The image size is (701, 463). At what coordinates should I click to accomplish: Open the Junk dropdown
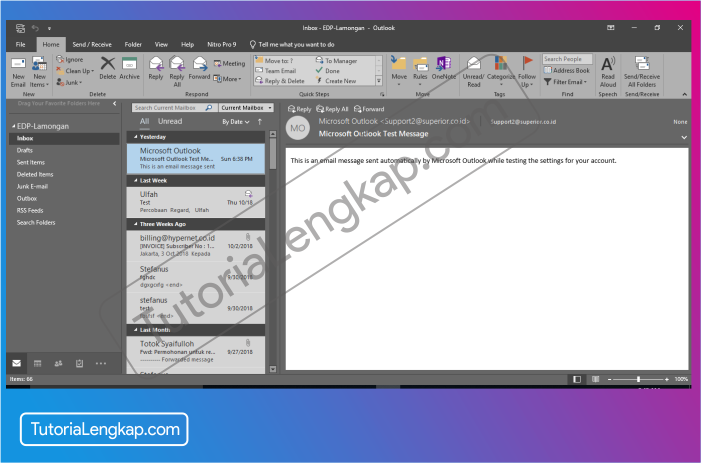click(x=69, y=83)
